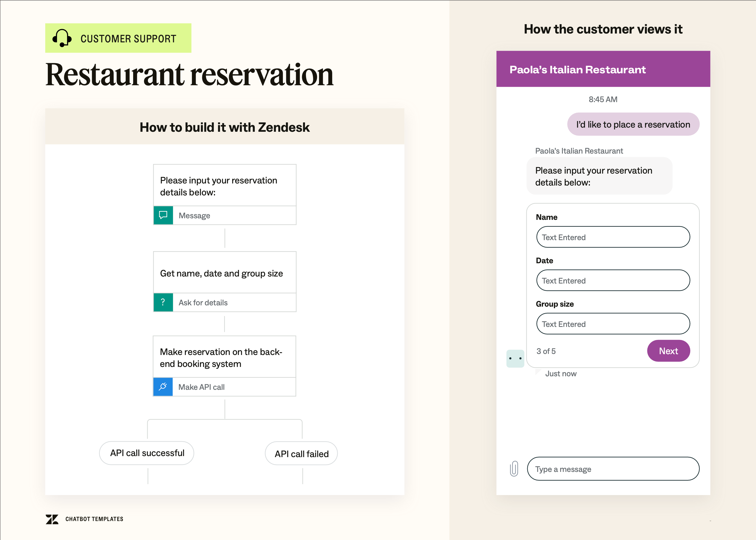Select the API call successful branch
This screenshot has width=756, height=540.
(147, 453)
